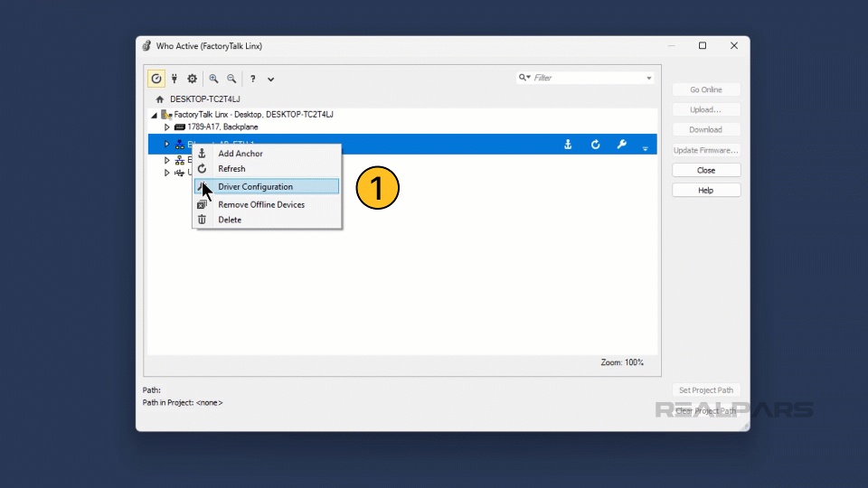Viewport: 868px width, 488px height.
Task: Select the 1789-A17, Backplane tree row
Action: point(222,127)
